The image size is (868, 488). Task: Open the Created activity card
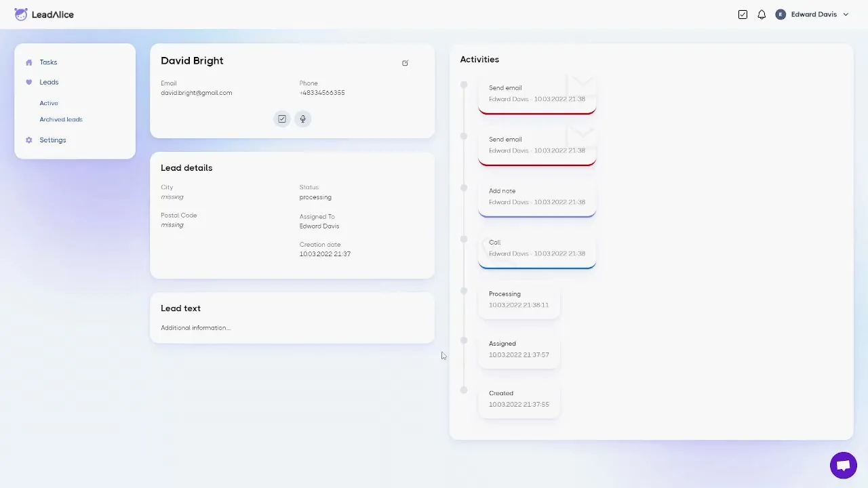(519, 399)
